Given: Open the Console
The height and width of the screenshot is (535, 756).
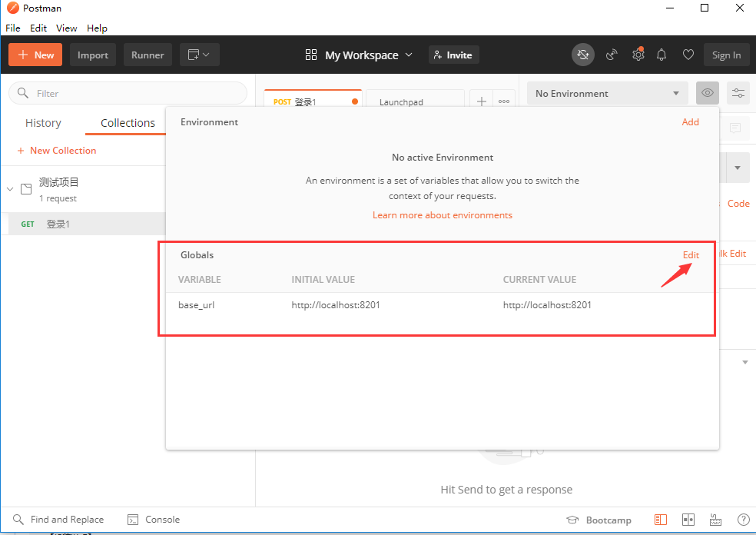Looking at the screenshot, I should pos(154,520).
